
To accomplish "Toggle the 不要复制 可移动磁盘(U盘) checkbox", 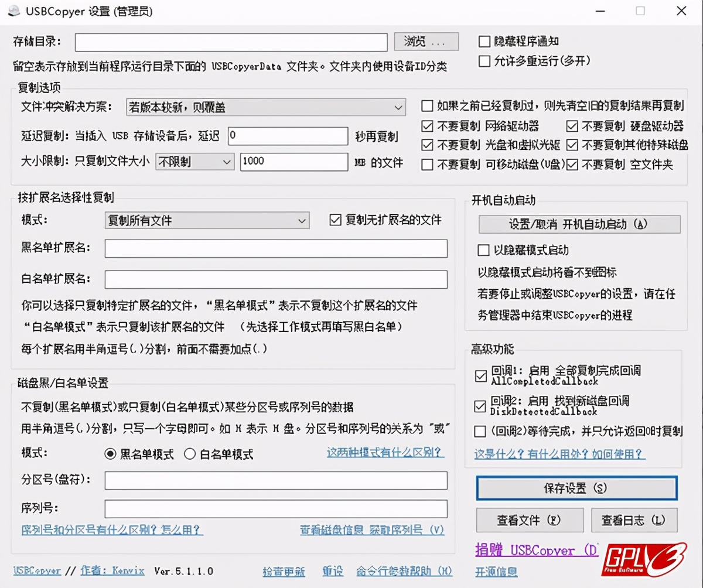I will (426, 165).
